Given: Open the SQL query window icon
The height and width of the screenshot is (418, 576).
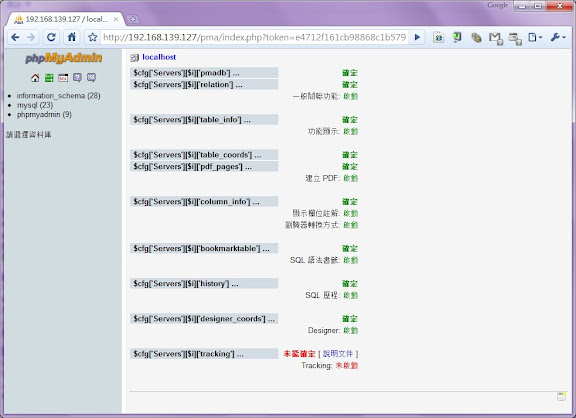Looking at the screenshot, I should pyautogui.click(x=63, y=78).
